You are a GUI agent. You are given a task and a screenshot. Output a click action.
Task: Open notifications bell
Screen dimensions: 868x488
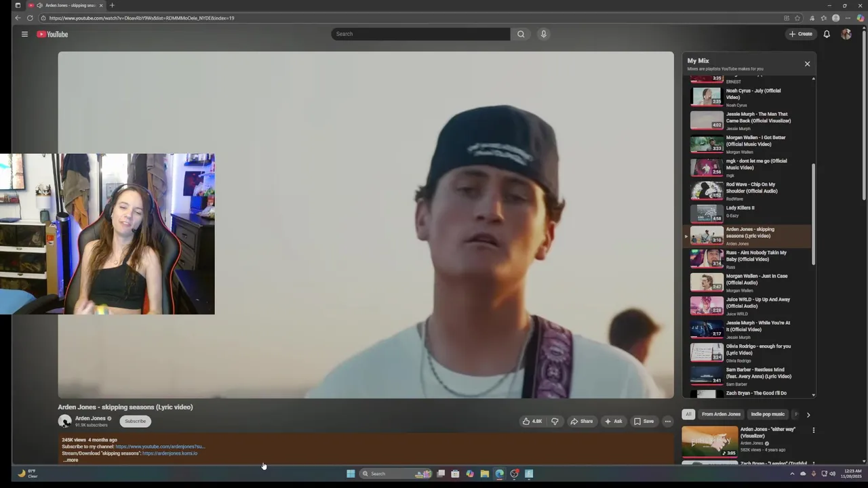(x=827, y=34)
